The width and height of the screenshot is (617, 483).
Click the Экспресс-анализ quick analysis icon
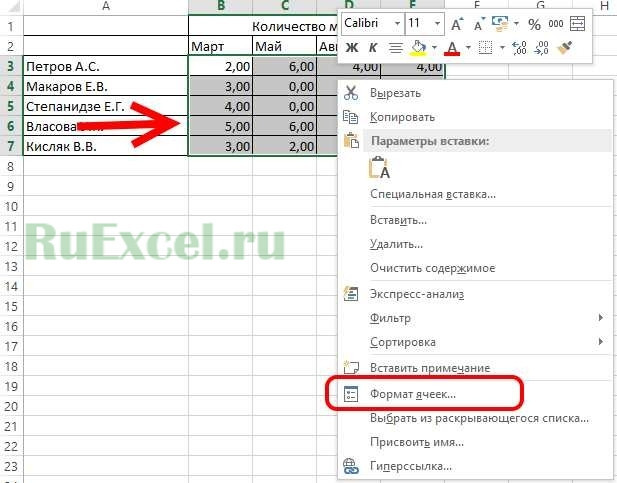351,294
